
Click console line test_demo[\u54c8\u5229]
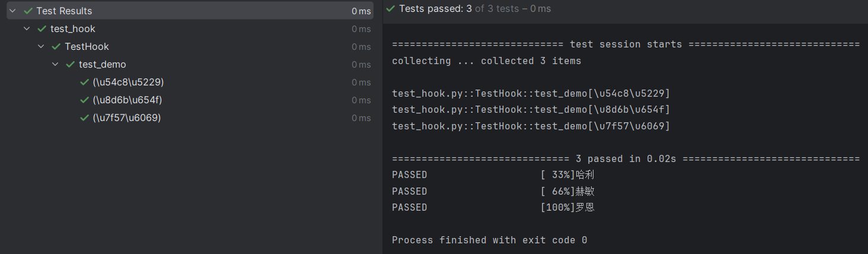[531, 94]
